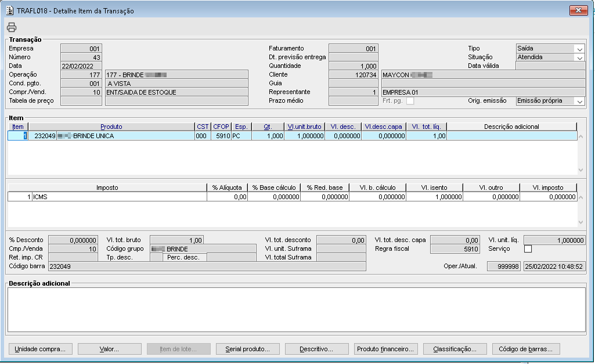
Task: Toggle the Frt. pg. checkbox
Action: coord(410,101)
